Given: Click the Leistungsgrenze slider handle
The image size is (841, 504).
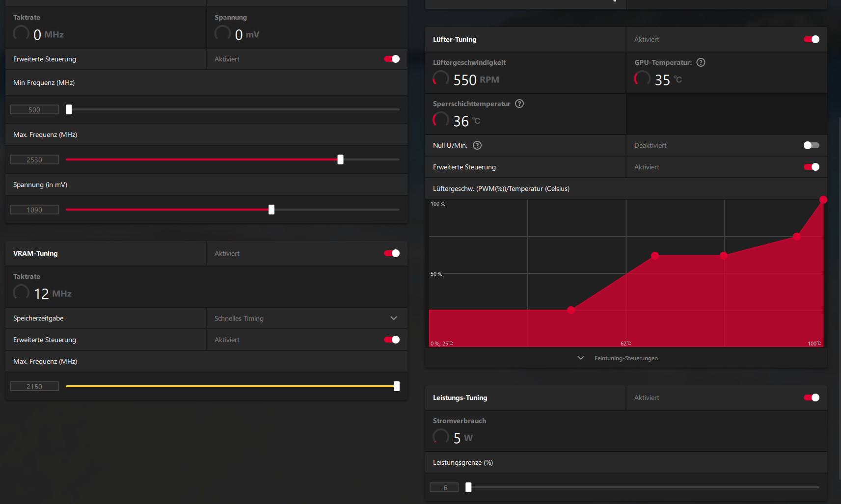Looking at the screenshot, I should point(468,487).
